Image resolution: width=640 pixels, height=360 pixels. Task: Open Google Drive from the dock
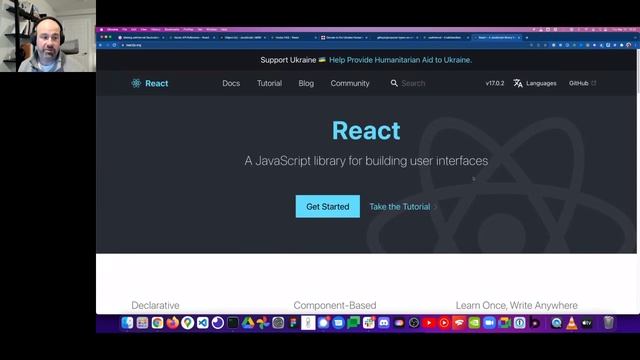click(248, 323)
